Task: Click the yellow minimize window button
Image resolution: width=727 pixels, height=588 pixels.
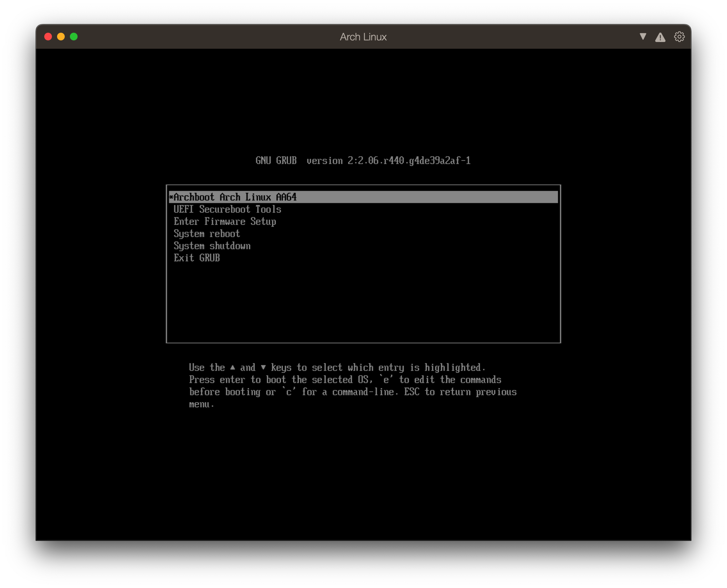Action: [x=61, y=37]
